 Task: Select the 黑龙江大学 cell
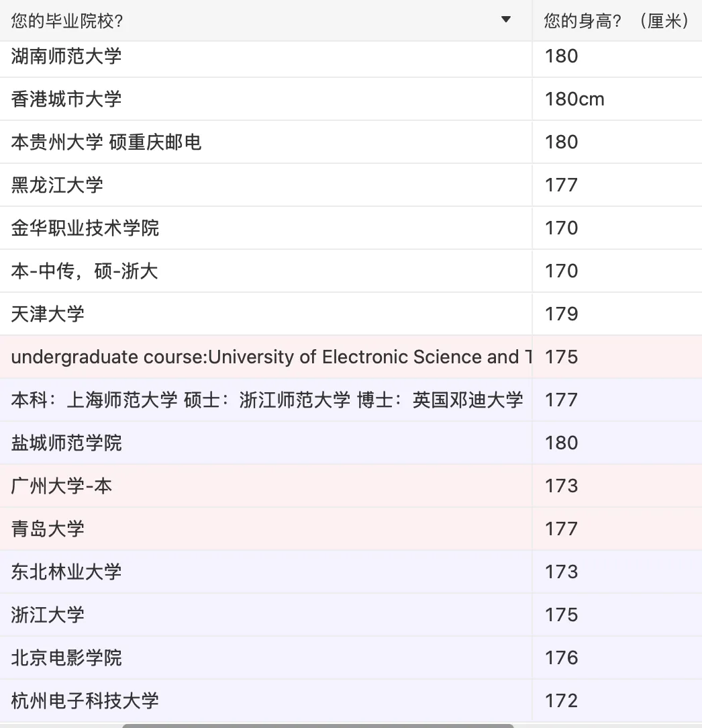click(x=57, y=185)
